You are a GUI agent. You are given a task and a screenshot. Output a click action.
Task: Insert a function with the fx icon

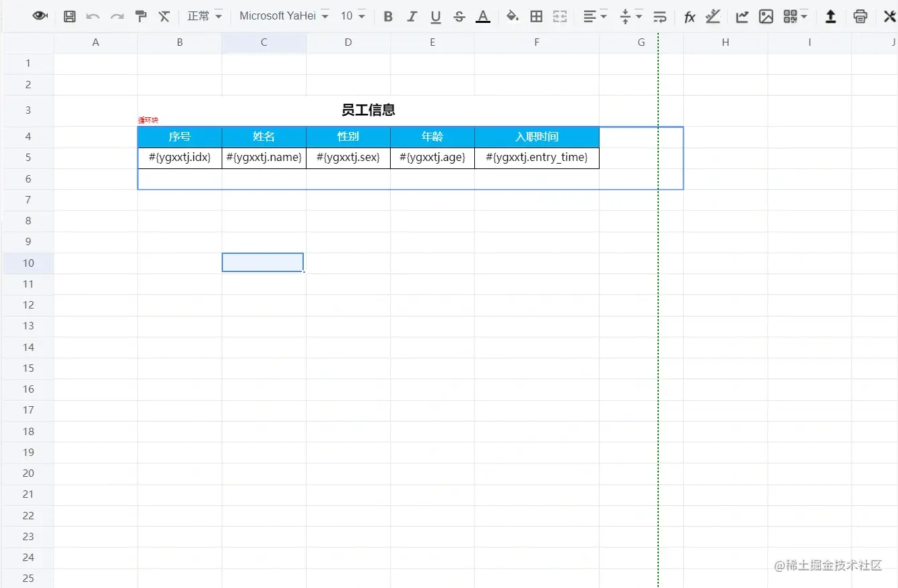point(689,17)
